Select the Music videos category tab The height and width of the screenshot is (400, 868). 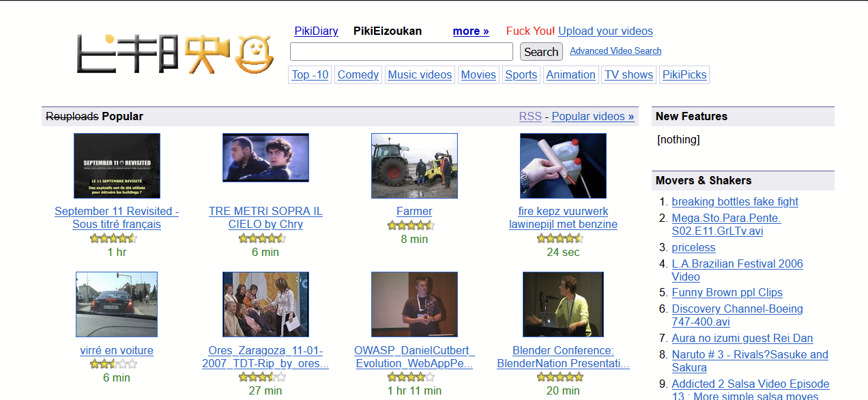[x=420, y=75]
